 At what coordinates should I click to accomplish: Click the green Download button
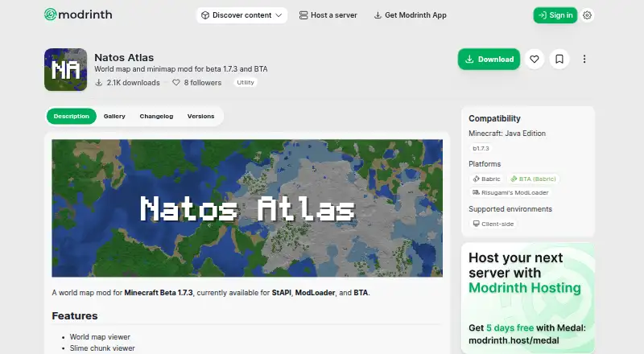(x=489, y=60)
